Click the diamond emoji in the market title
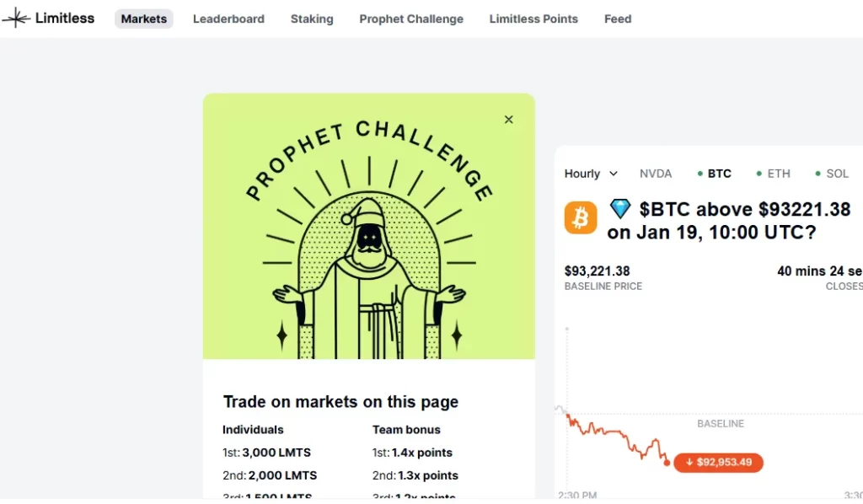Screen dimensions: 863x504 click(619, 209)
